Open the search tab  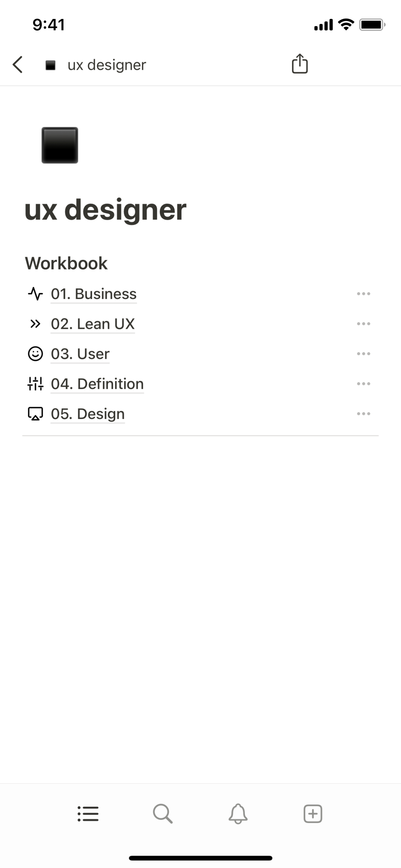[x=163, y=814]
